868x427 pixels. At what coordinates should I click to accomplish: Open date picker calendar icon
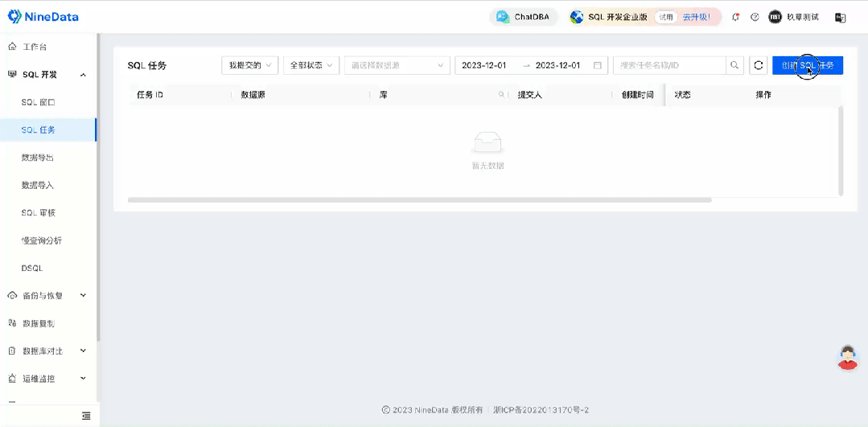[x=598, y=65]
